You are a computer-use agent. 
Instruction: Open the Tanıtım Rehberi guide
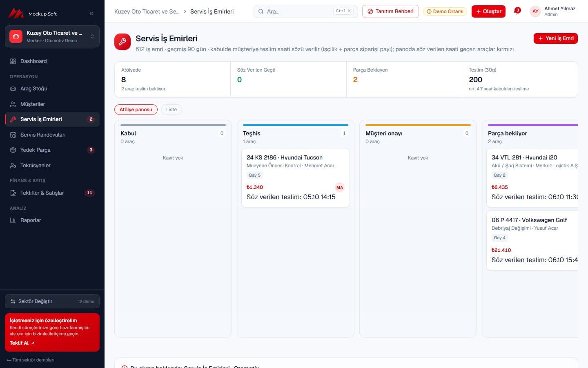tap(390, 11)
